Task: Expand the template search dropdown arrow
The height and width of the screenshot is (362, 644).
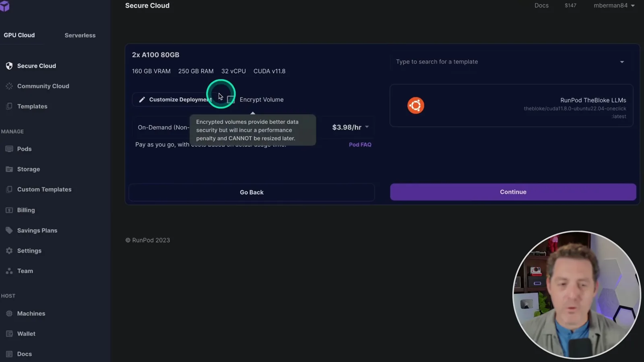Action: (x=622, y=62)
